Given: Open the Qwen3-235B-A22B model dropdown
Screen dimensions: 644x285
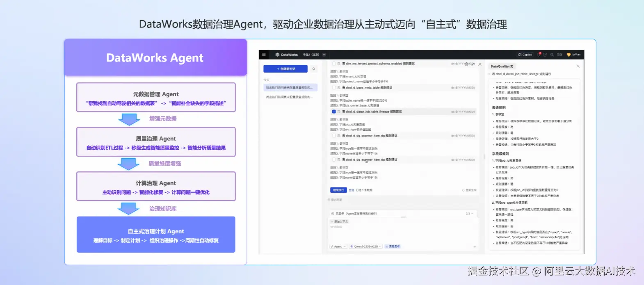Looking at the screenshot, I should pyautogui.click(x=366, y=246).
